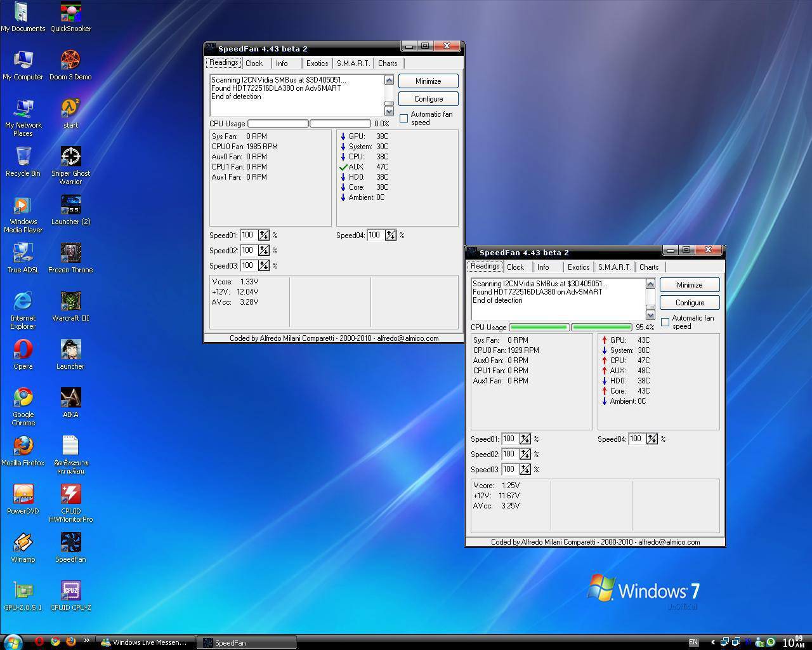Select the Recycle Bin desktop icon

point(23,162)
